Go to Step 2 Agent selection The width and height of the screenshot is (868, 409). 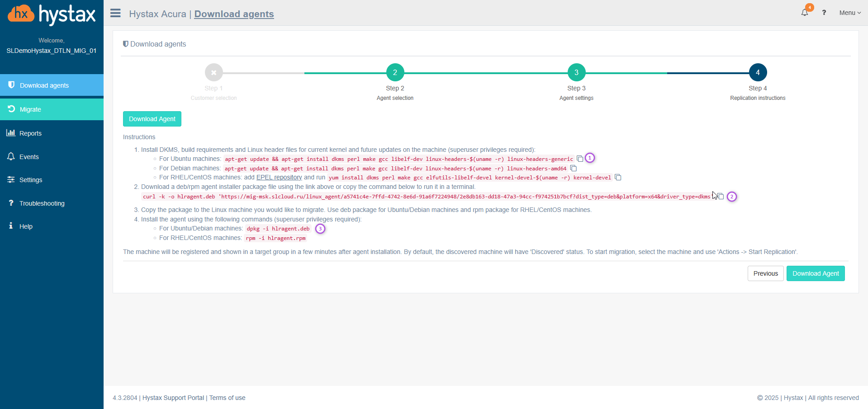point(395,72)
